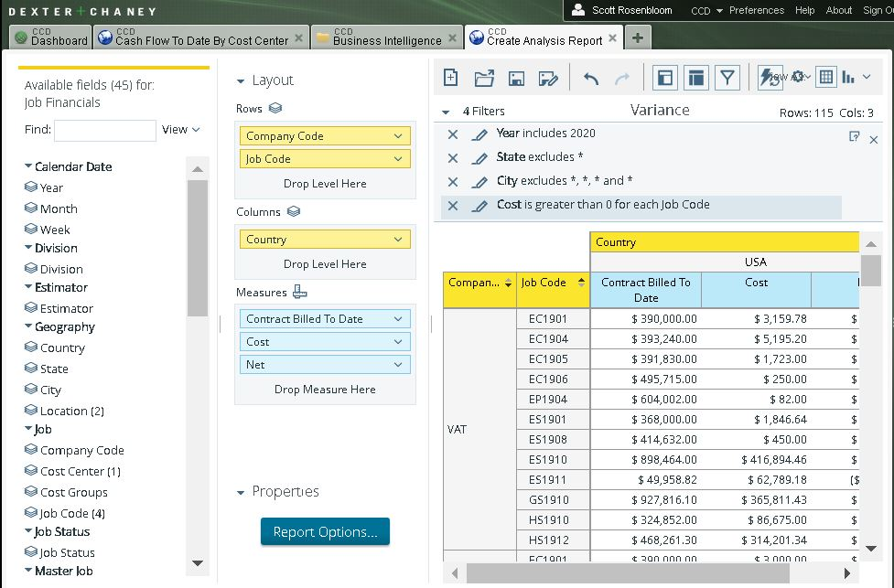894x588 pixels.
Task: Toggle the available fields panel button
Action: pyautogui.click(x=665, y=78)
